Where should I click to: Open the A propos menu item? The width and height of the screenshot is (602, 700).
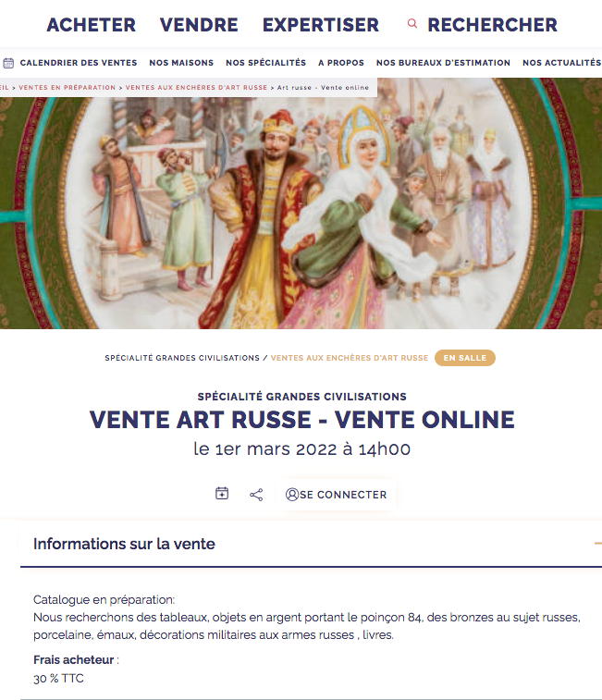coord(341,63)
